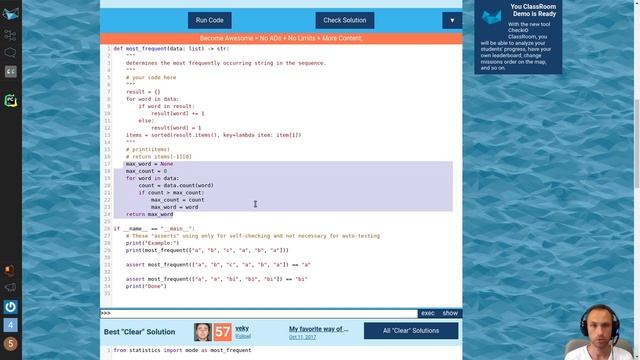Click the orange shop icon in sidebar
Viewport: 640px width, 360px height.
click(x=10, y=270)
